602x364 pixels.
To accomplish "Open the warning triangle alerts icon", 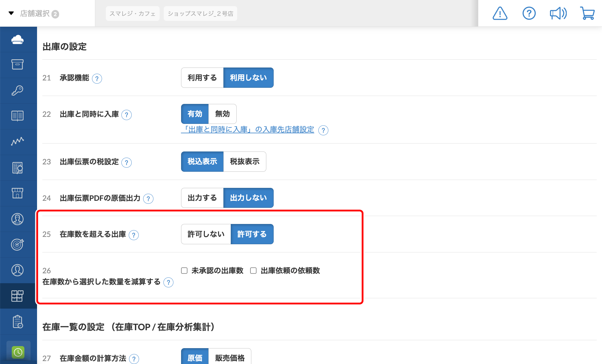I will (x=500, y=14).
